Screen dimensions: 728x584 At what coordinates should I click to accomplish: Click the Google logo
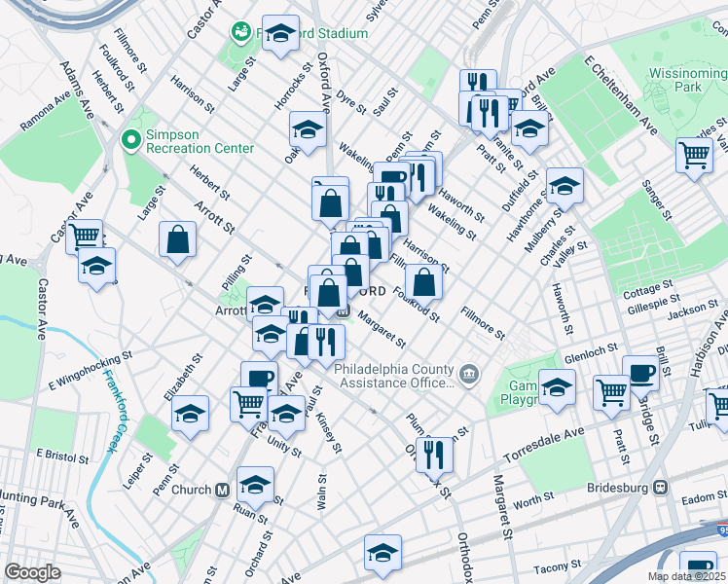tap(32, 572)
